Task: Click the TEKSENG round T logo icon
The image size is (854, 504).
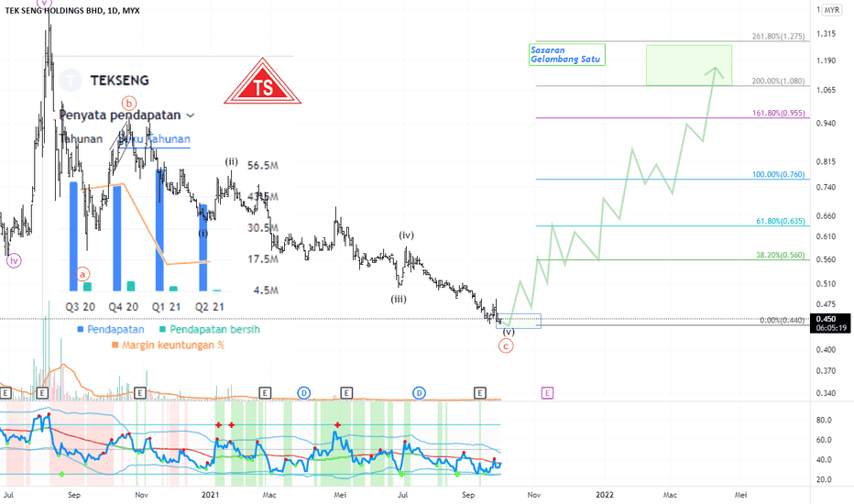Action: click(71, 80)
